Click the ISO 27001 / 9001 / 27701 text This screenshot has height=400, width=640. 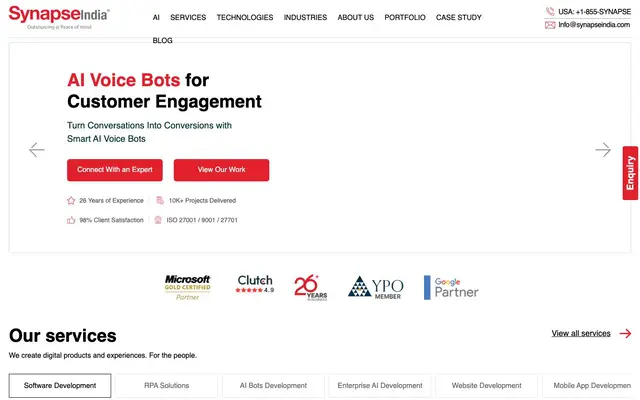tap(202, 220)
